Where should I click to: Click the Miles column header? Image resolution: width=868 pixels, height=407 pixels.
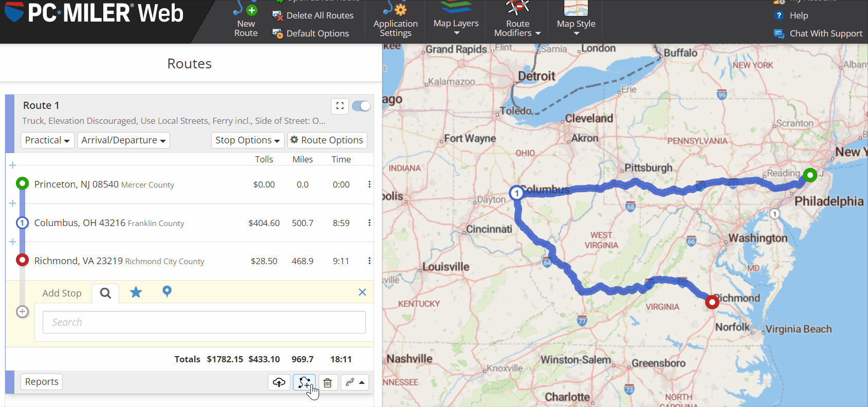click(x=303, y=159)
